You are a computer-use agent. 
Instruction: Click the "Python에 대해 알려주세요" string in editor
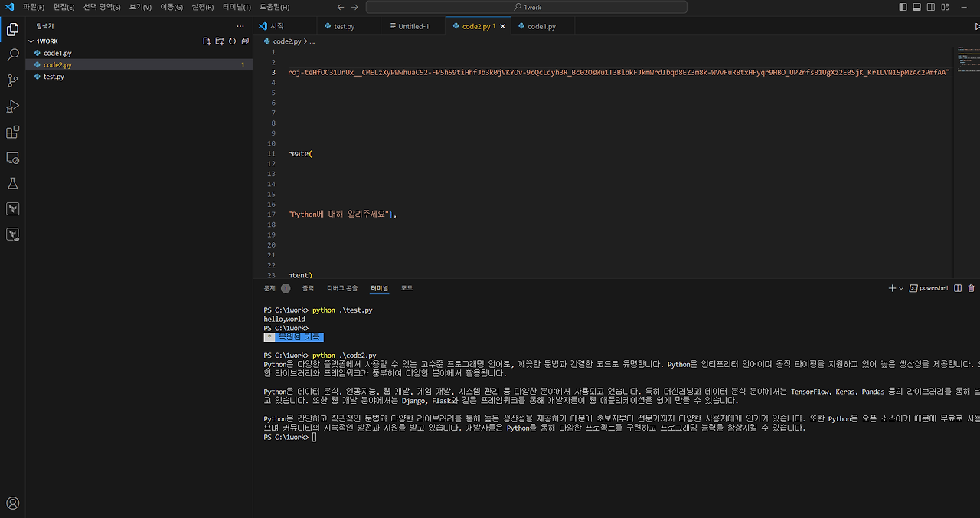coord(339,215)
